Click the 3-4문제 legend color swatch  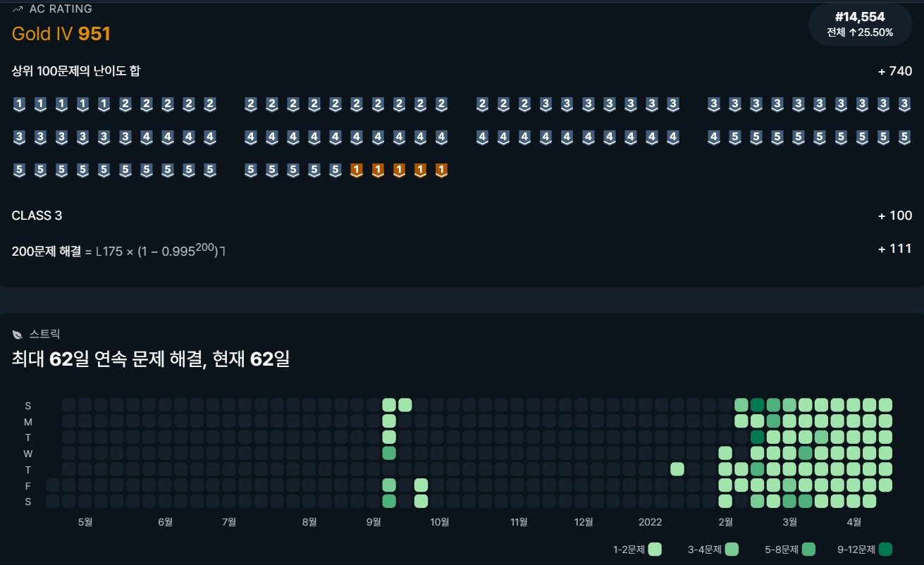[732, 549]
